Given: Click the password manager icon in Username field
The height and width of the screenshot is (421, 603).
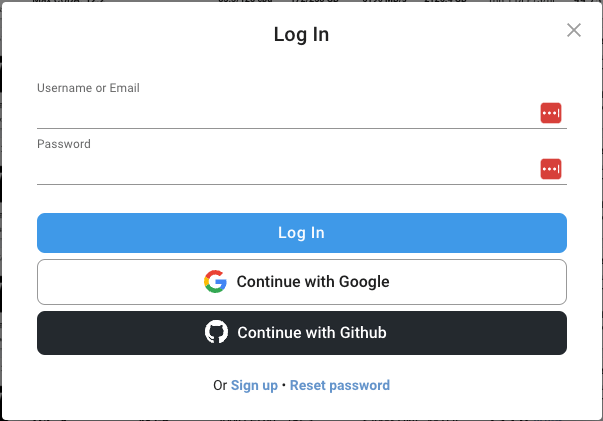Looking at the screenshot, I should 550,113.
